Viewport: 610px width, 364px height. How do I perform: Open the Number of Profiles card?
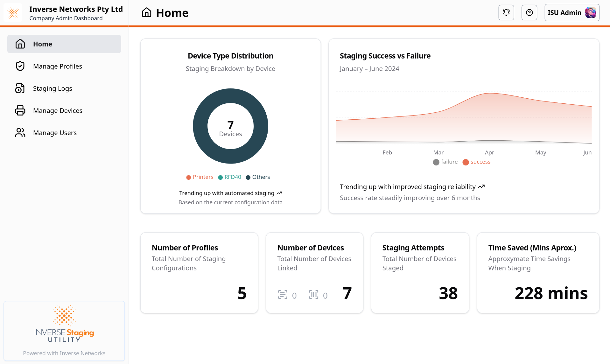pos(199,273)
